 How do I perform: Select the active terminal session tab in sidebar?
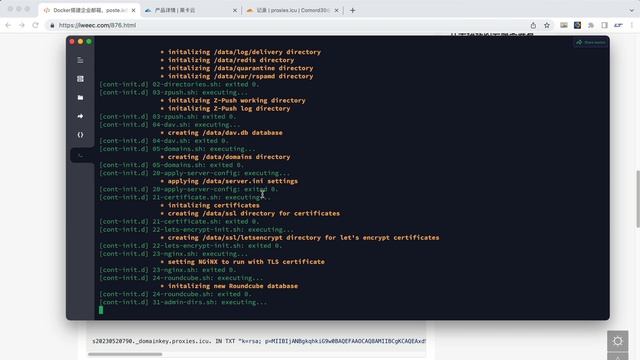pyautogui.click(x=82, y=156)
